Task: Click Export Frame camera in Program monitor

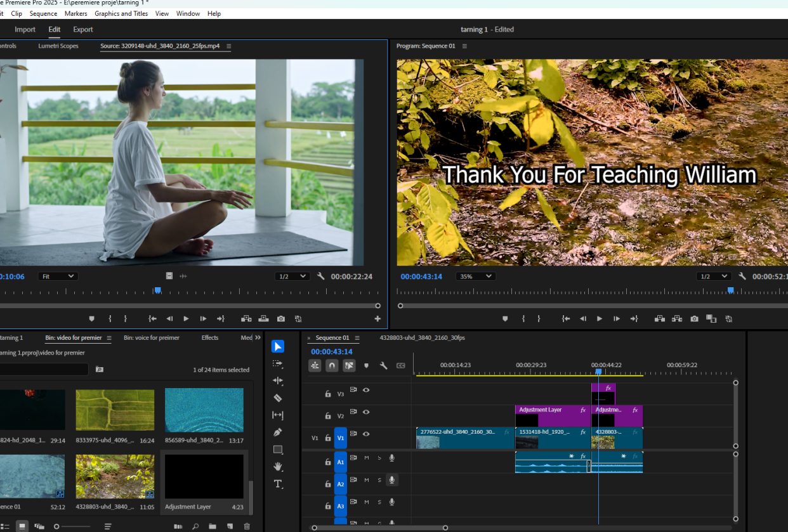Action: click(x=694, y=318)
